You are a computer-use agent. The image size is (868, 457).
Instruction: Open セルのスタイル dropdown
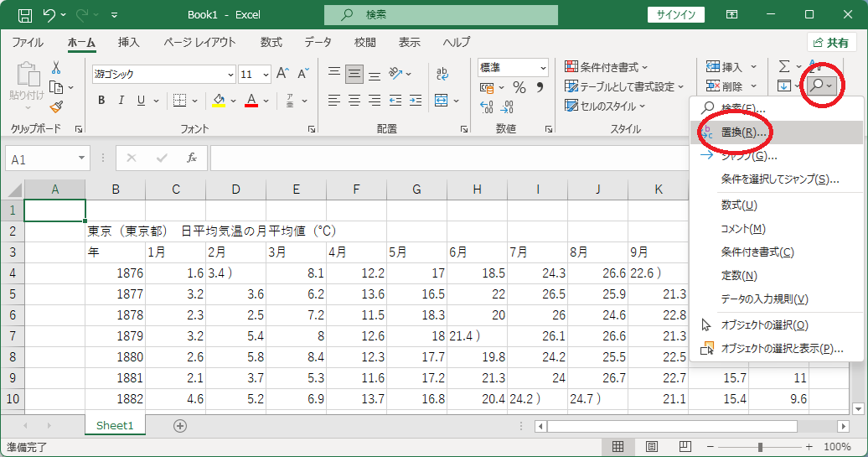(x=605, y=106)
